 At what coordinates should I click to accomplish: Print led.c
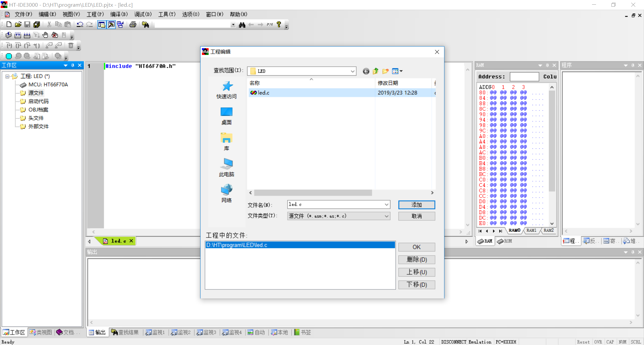(x=132, y=24)
